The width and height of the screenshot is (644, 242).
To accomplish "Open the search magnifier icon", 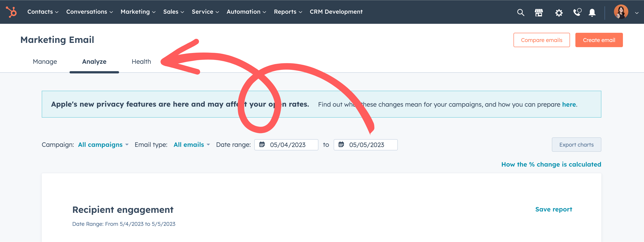I will click(x=520, y=12).
